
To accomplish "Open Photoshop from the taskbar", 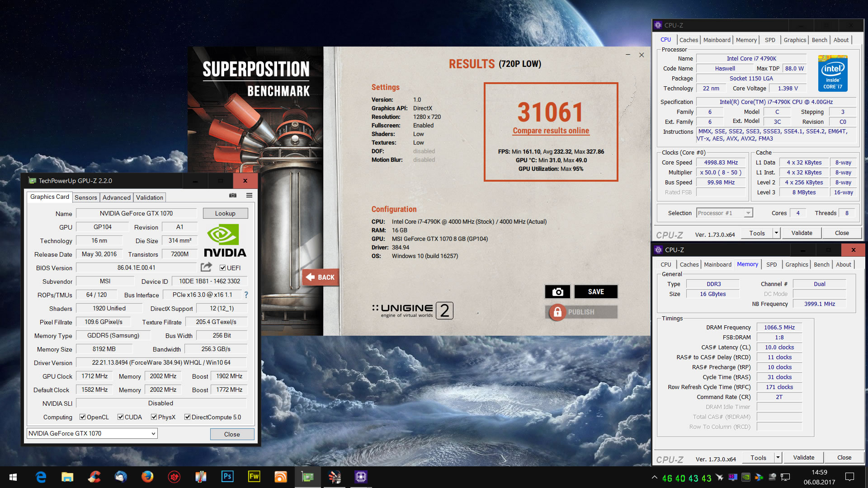I will click(227, 477).
